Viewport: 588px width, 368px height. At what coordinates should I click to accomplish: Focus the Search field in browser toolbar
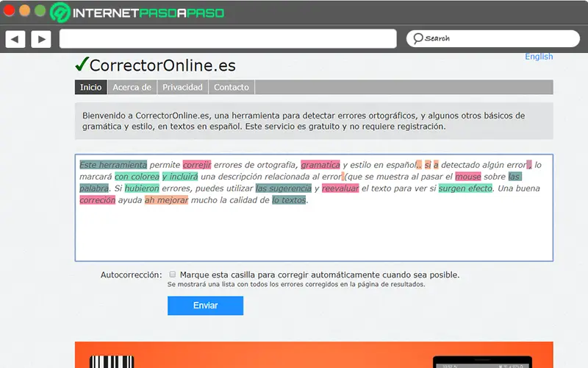click(x=492, y=39)
